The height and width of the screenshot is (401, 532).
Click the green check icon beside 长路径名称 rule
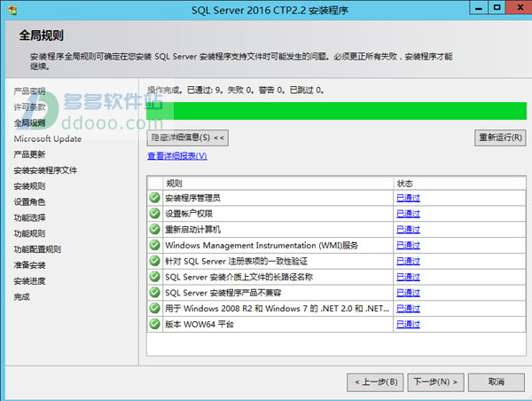pyautogui.click(x=154, y=277)
